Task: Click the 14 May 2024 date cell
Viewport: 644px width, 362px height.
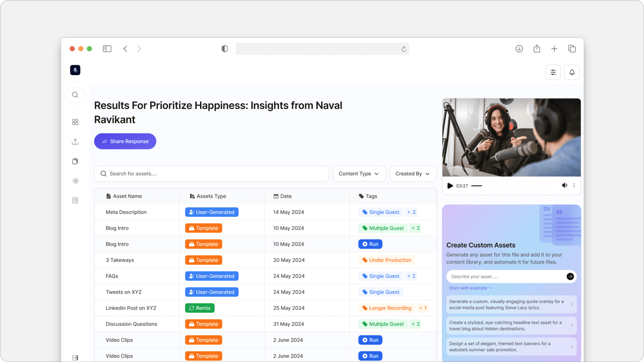Action: point(289,212)
